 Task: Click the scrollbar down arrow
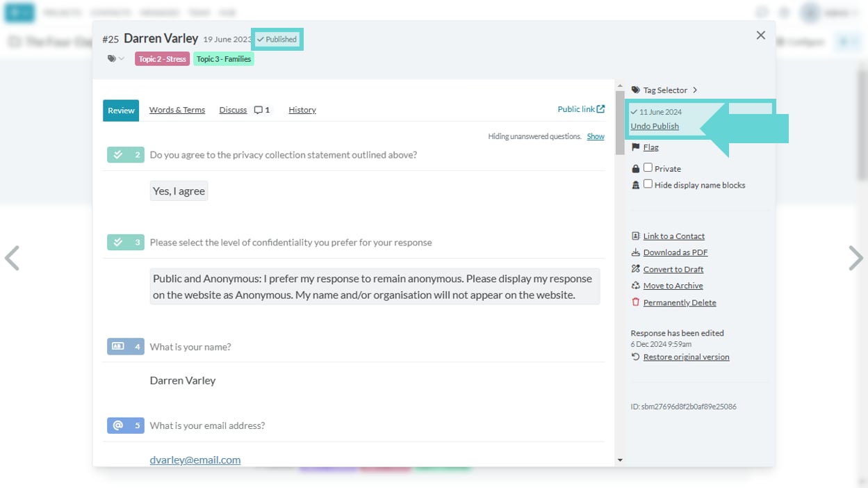[620, 460]
